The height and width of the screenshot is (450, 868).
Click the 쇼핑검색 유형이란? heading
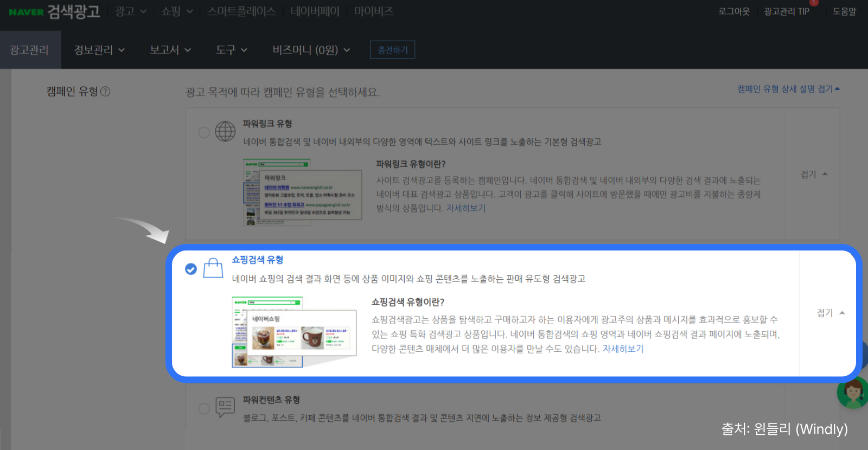click(408, 302)
